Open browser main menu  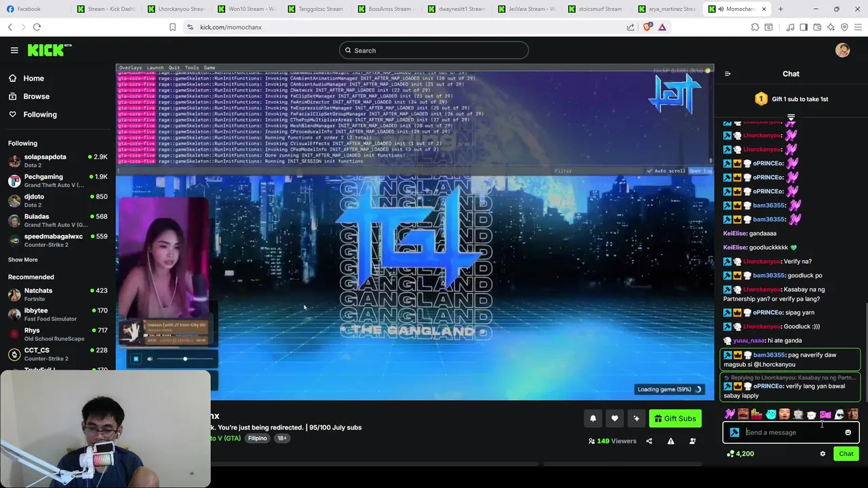(x=858, y=27)
